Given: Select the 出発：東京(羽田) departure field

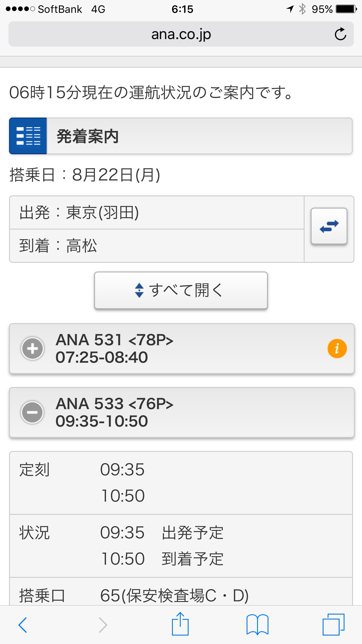Looking at the screenshot, I should click(x=157, y=213).
